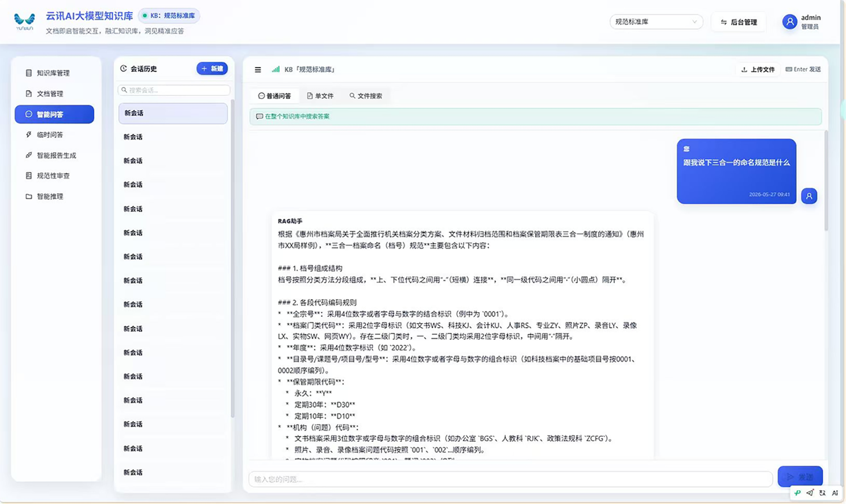Switch to the 文件搜索 tab

[x=366, y=96]
